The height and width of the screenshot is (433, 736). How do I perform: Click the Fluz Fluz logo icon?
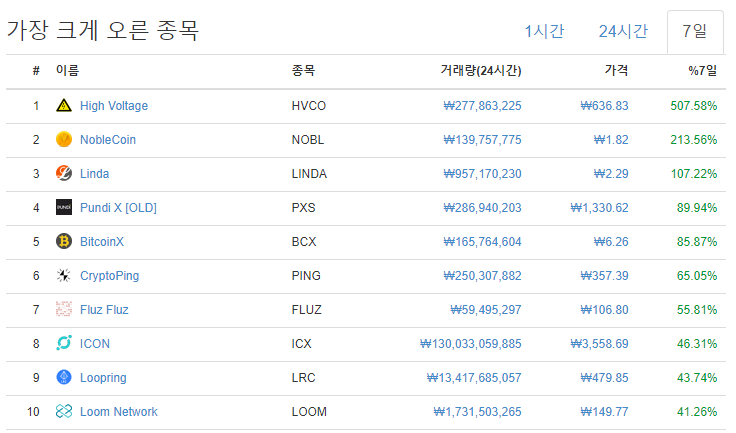coord(64,310)
